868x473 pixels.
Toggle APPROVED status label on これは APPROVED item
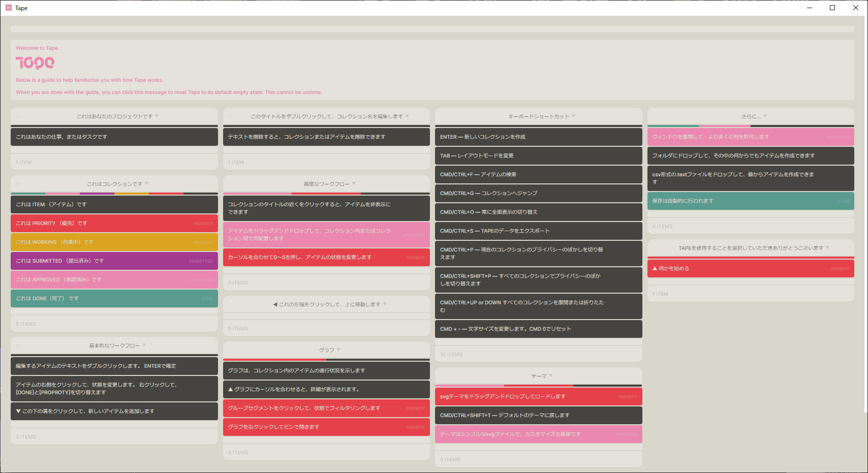tap(202, 280)
